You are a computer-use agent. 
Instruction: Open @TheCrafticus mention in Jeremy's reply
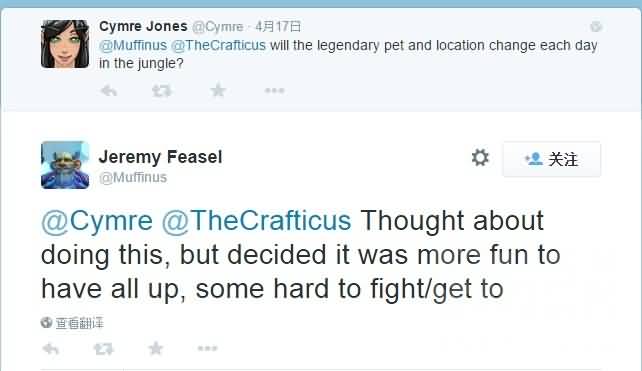pyautogui.click(x=256, y=221)
